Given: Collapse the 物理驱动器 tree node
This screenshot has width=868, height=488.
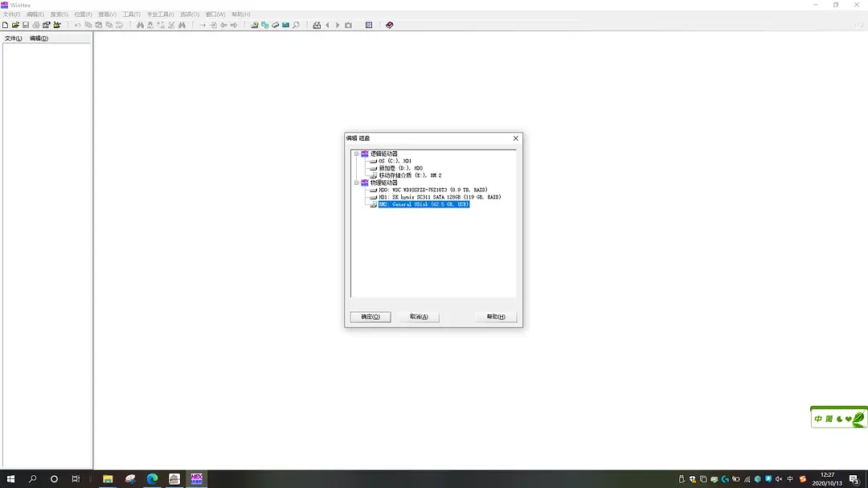Looking at the screenshot, I should 356,182.
